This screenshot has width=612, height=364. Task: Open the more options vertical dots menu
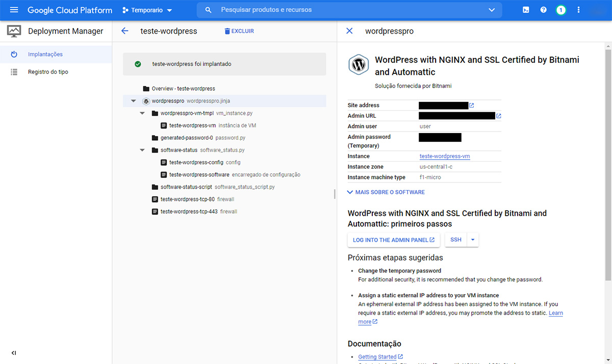(578, 10)
